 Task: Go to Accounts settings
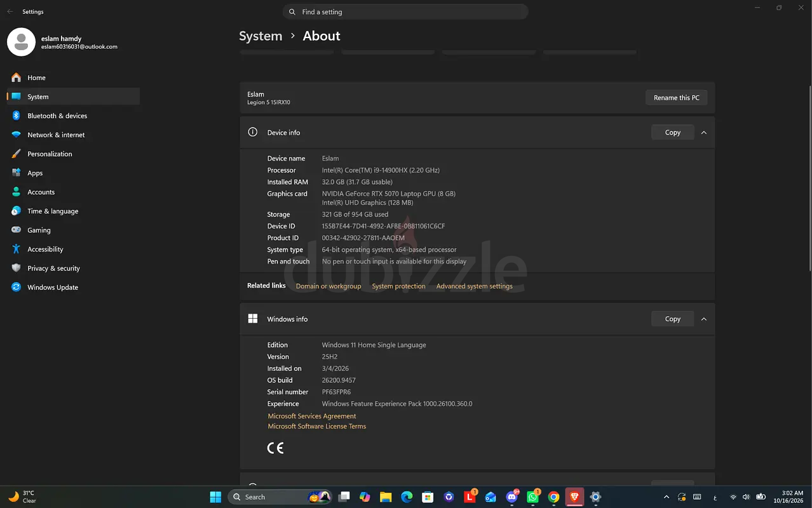coord(73,192)
